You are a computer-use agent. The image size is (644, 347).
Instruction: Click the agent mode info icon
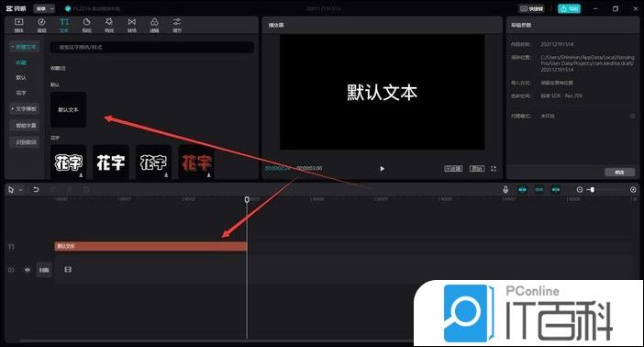pos(632,116)
